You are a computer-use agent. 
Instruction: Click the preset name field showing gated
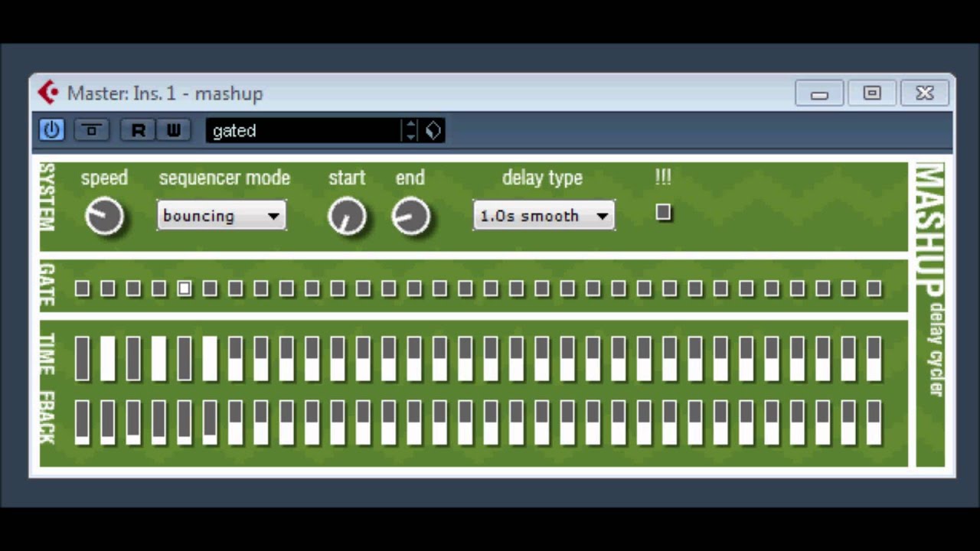tap(305, 131)
